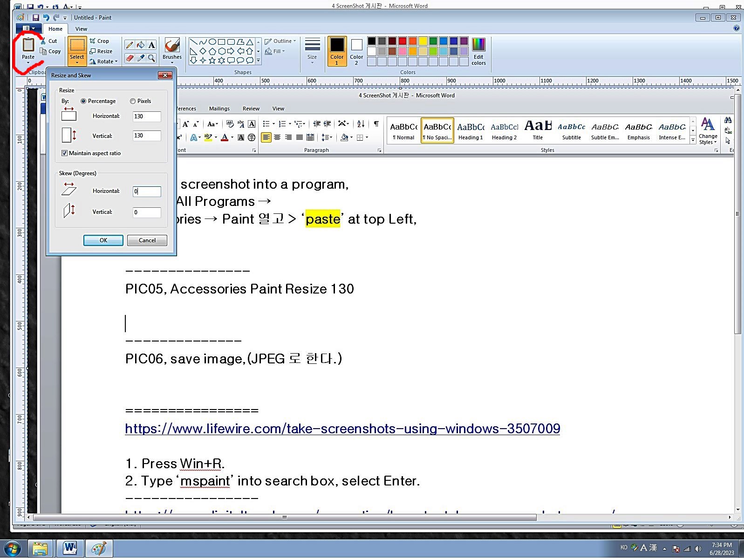Choose the Oval shape in Shapes gallery
Image resolution: width=744 pixels, height=560 pixels.
point(212,42)
